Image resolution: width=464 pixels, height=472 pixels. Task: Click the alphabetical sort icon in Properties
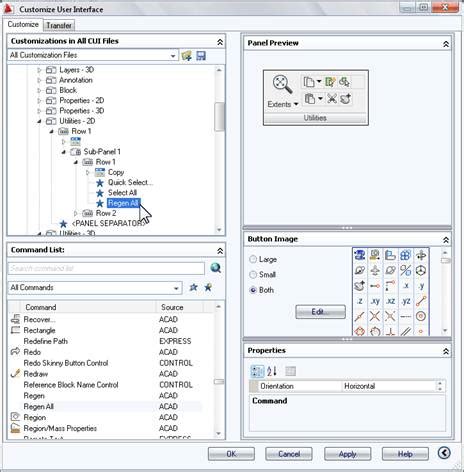point(272,371)
